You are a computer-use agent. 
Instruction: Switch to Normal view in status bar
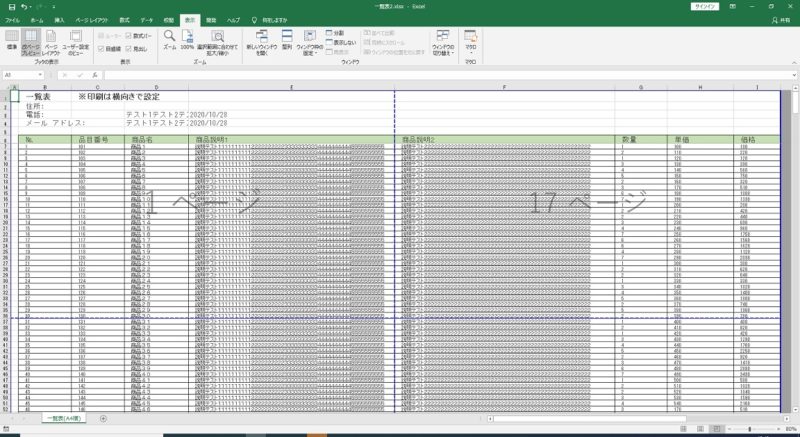[683, 429]
